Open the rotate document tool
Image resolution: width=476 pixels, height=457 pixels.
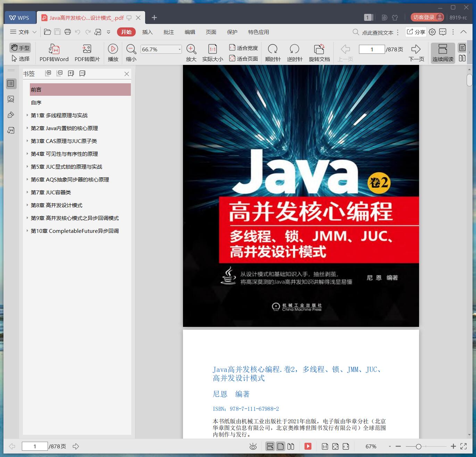pos(319,53)
